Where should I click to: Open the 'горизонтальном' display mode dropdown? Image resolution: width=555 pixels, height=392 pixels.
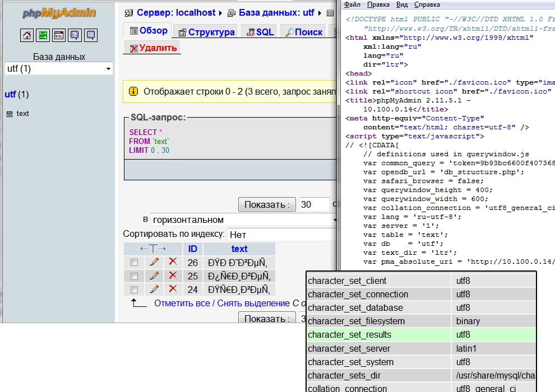[x=244, y=220]
